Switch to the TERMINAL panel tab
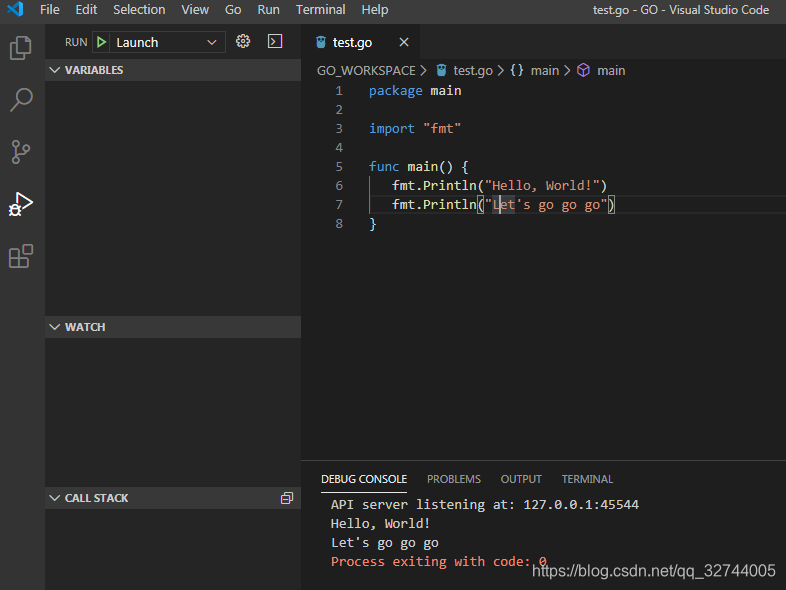 [x=587, y=479]
